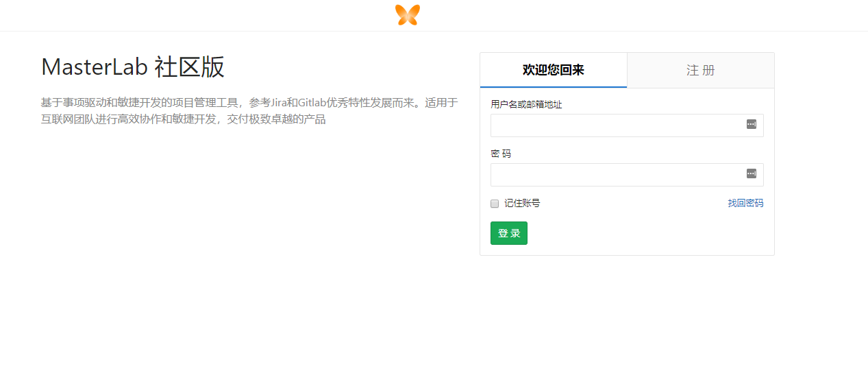
Task: Click the description starting 基于事项驱动
Action: (x=249, y=111)
